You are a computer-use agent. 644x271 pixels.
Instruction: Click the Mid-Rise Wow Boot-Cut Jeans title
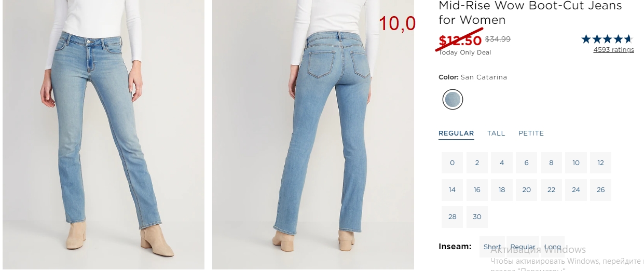pyautogui.click(x=530, y=13)
